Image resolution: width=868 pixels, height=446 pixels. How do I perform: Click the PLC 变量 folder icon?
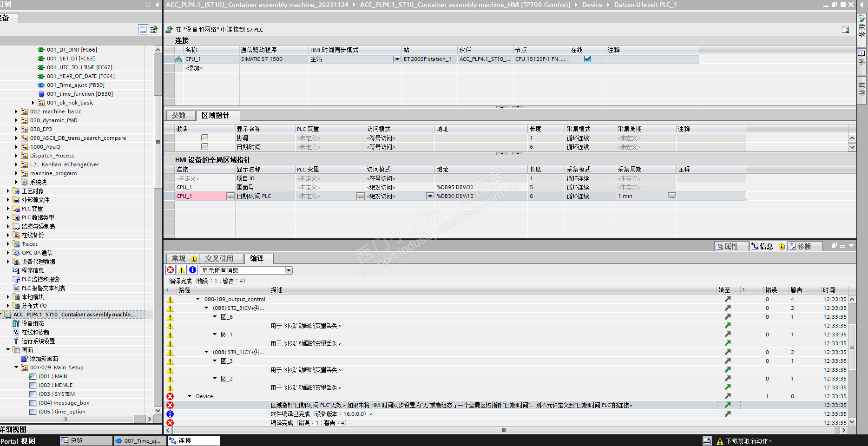(x=16, y=209)
